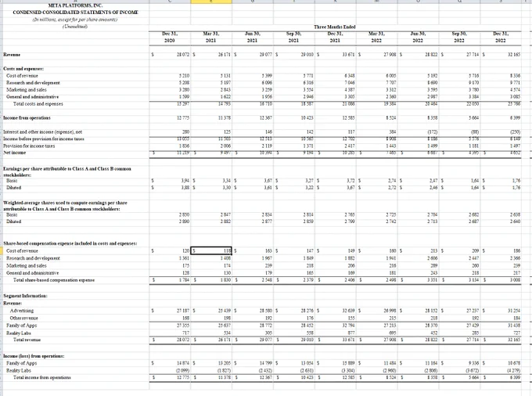Select "Provision for income taxes" label
532x396 pixels.
pyautogui.click(x=29, y=146)
